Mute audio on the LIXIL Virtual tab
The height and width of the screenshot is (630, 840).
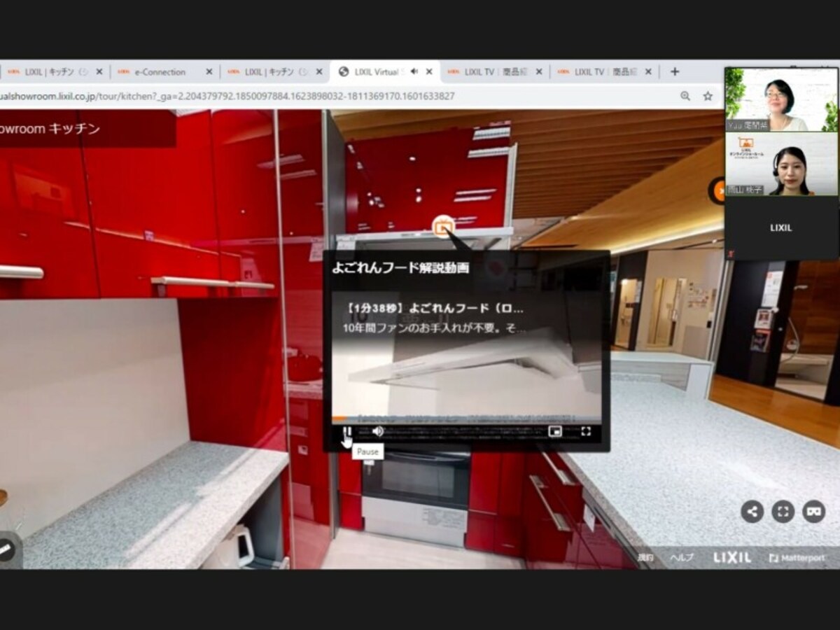pyautogui.click(x=414, y=71)
